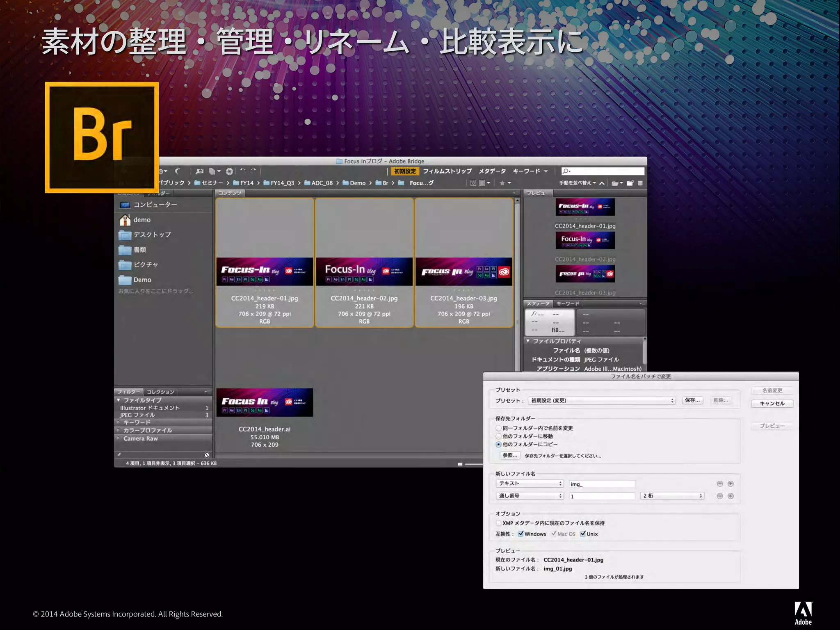Image resolution: width=840 pixels, height=630 pixels.
Task: Navigate to ADC_08 in the path bar
Action: (x=319, y=183)
